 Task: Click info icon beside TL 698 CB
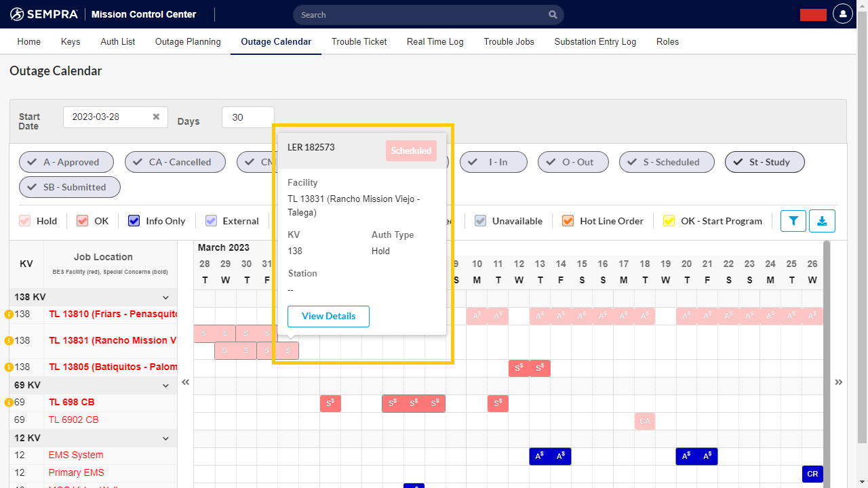point(9,403)
